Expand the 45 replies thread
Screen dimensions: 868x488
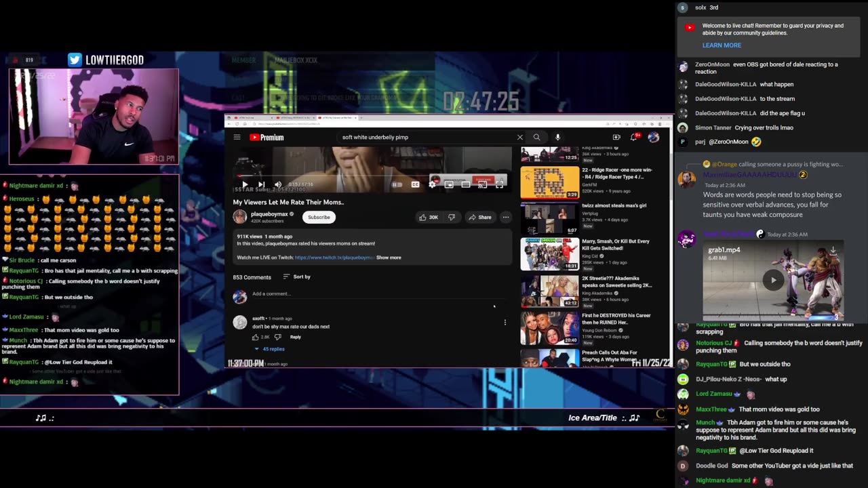pos(270,349)
